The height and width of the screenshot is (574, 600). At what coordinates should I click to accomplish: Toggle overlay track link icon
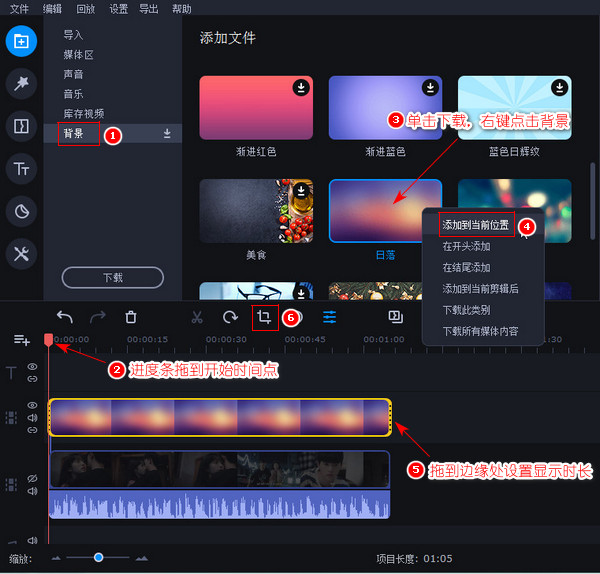[x=33, y=430]
